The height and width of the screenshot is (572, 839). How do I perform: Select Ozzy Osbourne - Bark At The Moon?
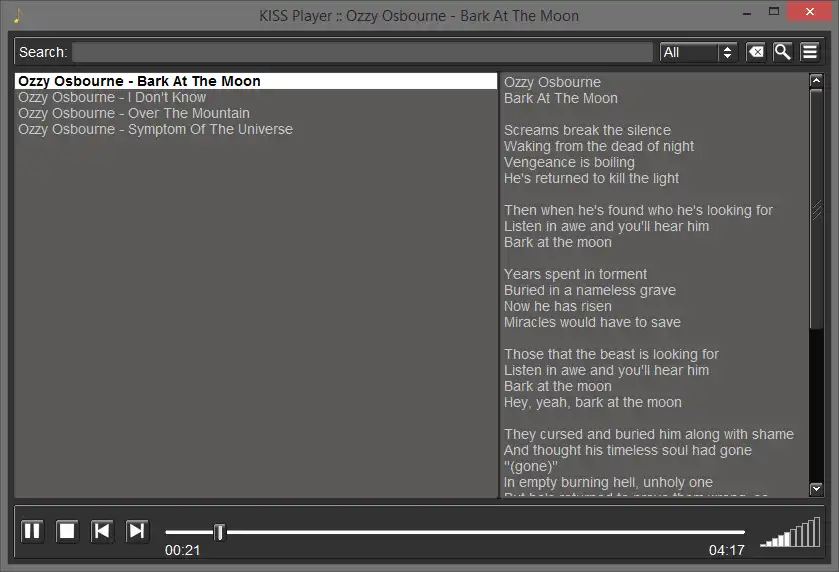[x=256, y=81]
